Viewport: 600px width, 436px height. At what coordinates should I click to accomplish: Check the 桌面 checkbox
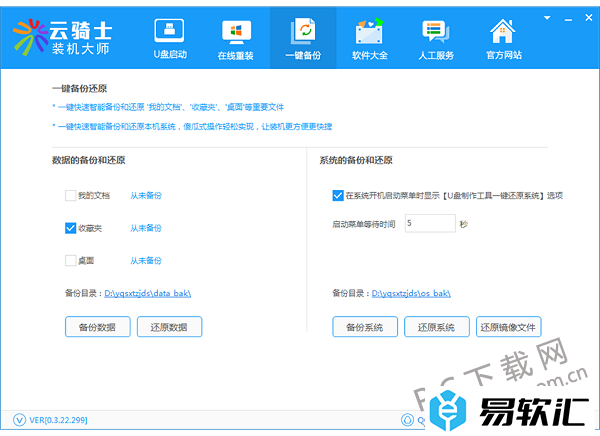[x=70, y=261]
